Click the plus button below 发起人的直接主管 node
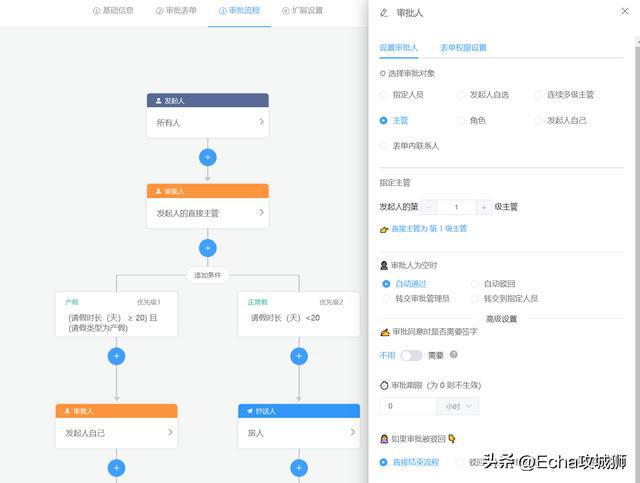Image resolution: width=640 pixels, height=483 pixels. 208,248
